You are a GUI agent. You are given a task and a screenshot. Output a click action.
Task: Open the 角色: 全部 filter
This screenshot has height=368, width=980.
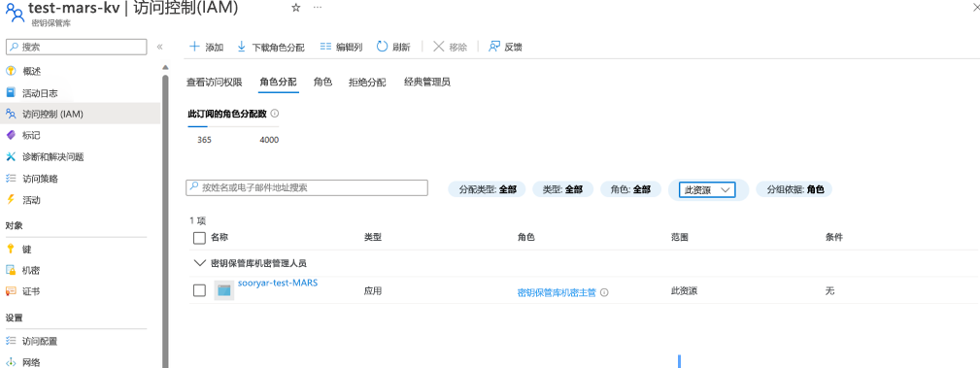pos(630,189)
